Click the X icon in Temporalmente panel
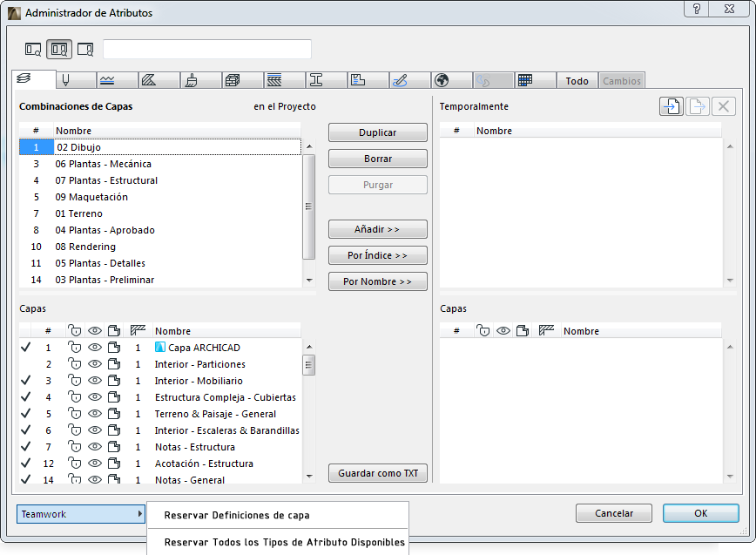756x555 pixels. (x=723, y=106)
